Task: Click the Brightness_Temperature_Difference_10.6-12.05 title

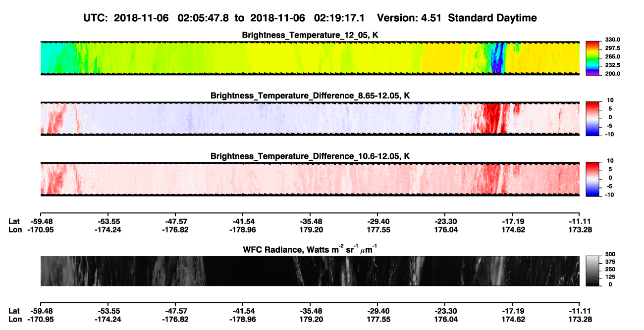Action: [310, 156]
